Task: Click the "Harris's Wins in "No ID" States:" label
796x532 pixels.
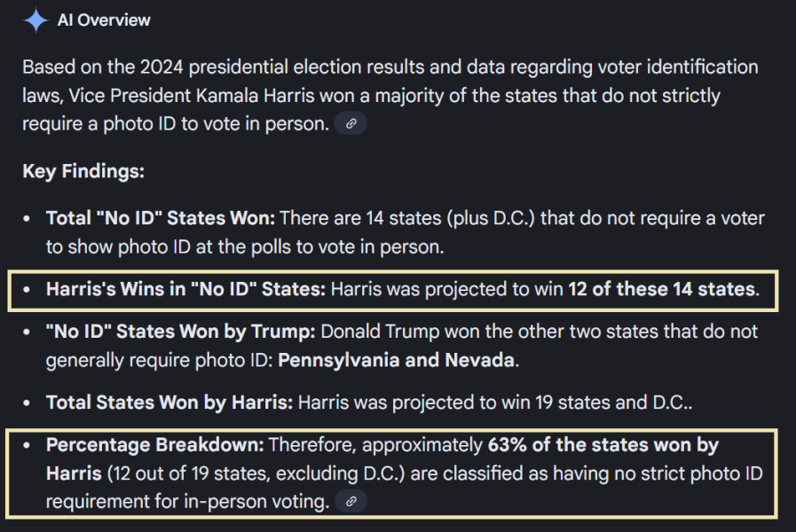Action: click(185, 289)
